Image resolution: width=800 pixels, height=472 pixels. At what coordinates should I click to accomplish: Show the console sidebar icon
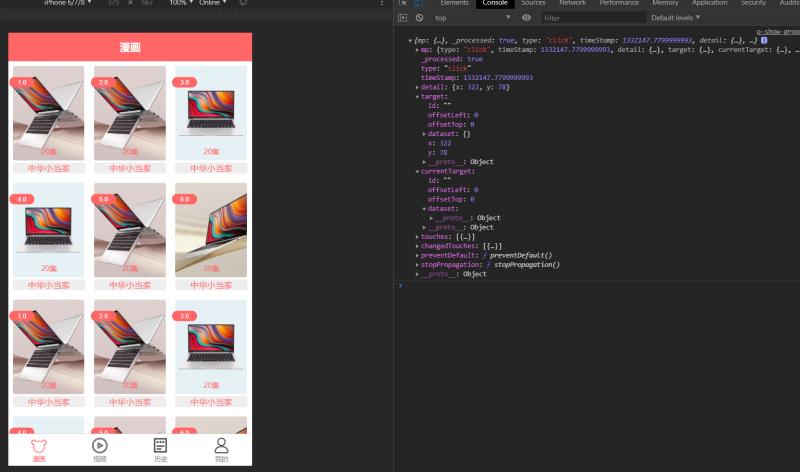point(403,18)
